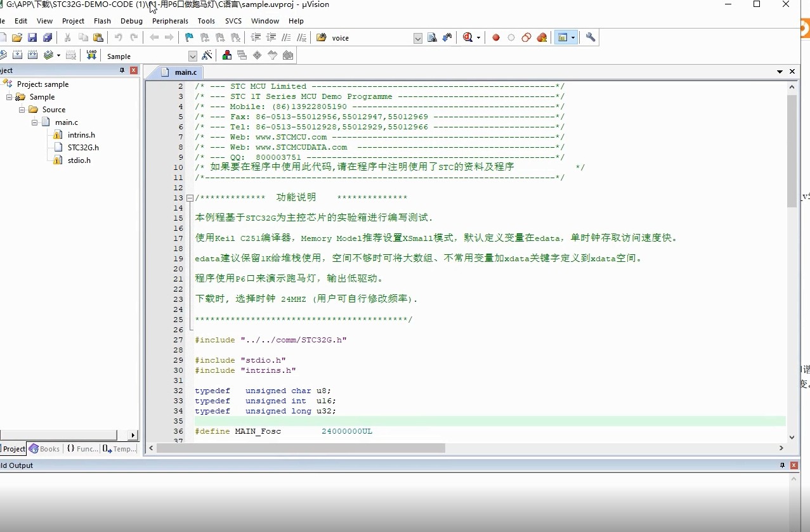The width and height of the screenshot is (810, 532).
Task: Click the #define MAIN_Fosc line in code
Action: 284,431
